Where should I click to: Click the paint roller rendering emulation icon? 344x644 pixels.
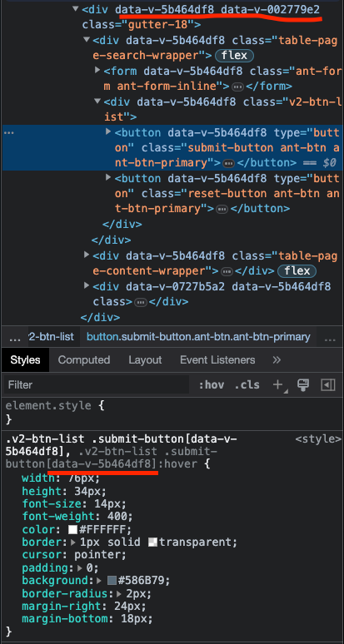click(303, 385)
